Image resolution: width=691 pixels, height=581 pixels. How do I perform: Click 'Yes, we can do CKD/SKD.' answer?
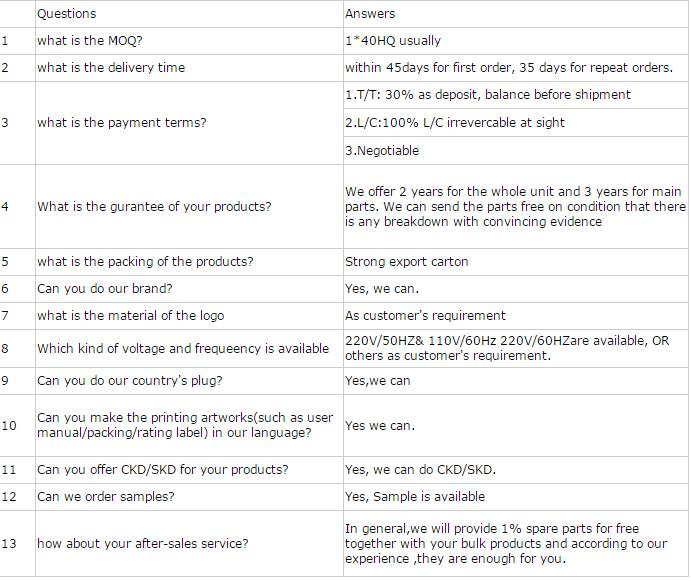(420, 470)
